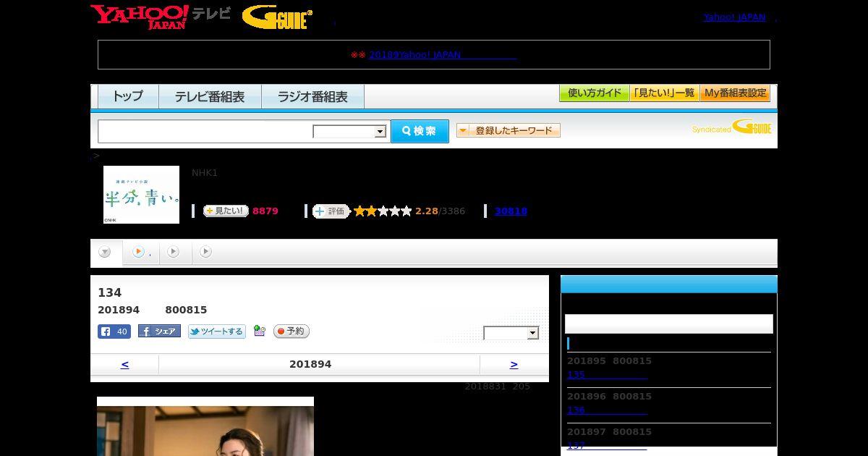Image resolution: width=868 pixels, height=456 pixels.
Task: Open the Yahoo! JAPAN TV logo
Action: click(161, 17)
